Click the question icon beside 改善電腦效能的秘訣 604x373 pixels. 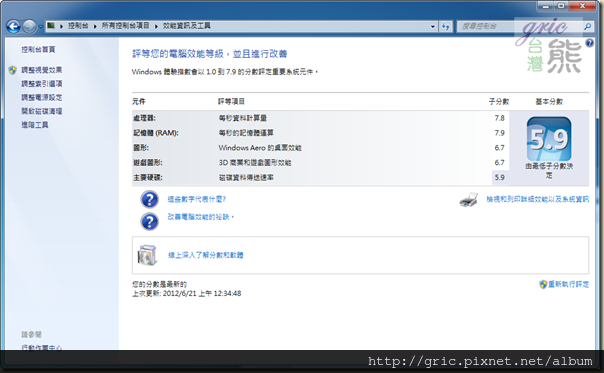[x=149, y=222]
